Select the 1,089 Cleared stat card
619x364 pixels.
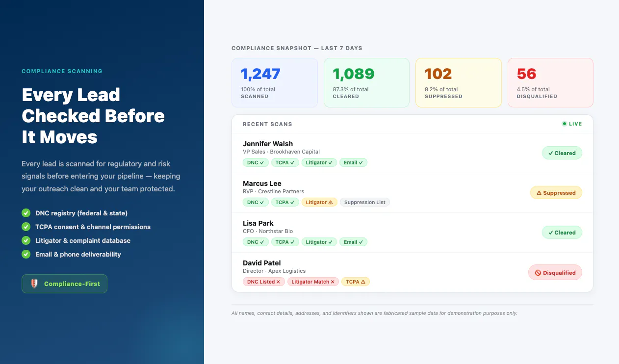click(x=366, y=82)
